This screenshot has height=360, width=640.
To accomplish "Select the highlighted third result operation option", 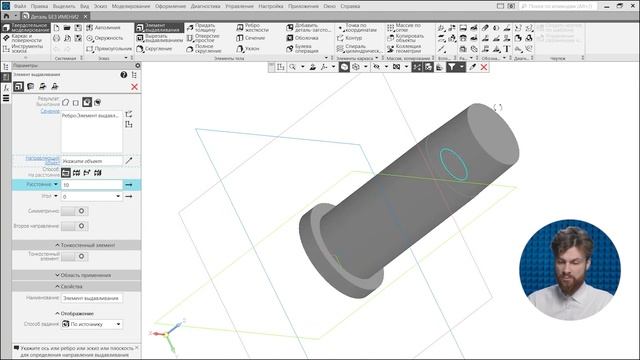I will pos(87,102).
